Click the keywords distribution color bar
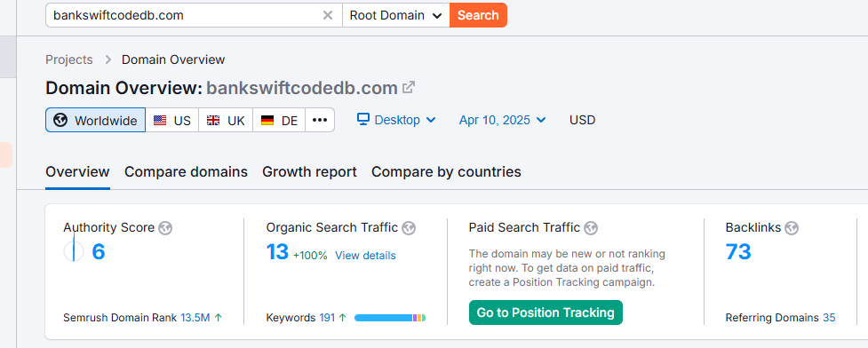The image size is (868, 348). coord(390,318)
